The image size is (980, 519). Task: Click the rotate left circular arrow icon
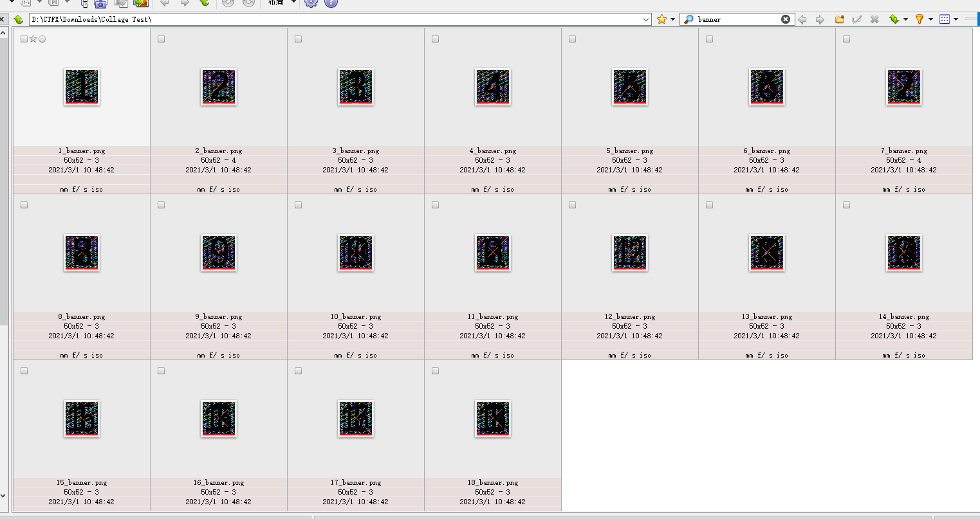[228, 3]
